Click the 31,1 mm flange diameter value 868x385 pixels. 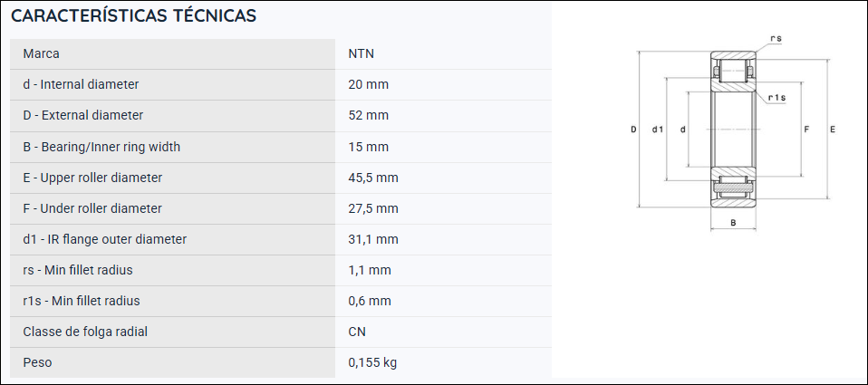pyautogui.click(x=373, y=239)
